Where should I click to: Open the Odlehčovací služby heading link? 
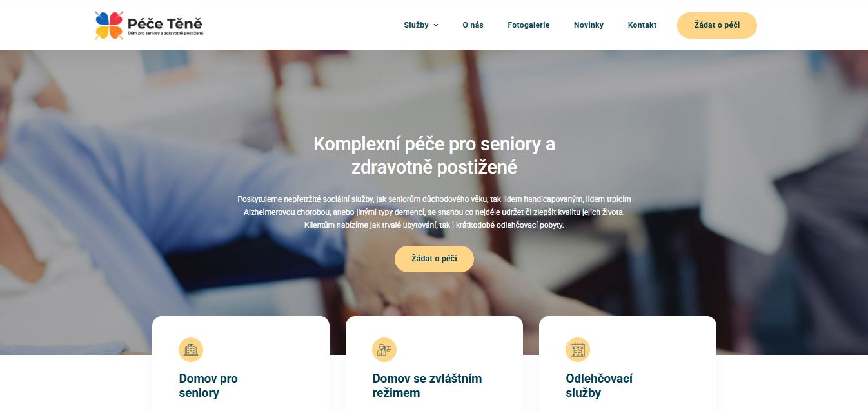tap(599, 386)
